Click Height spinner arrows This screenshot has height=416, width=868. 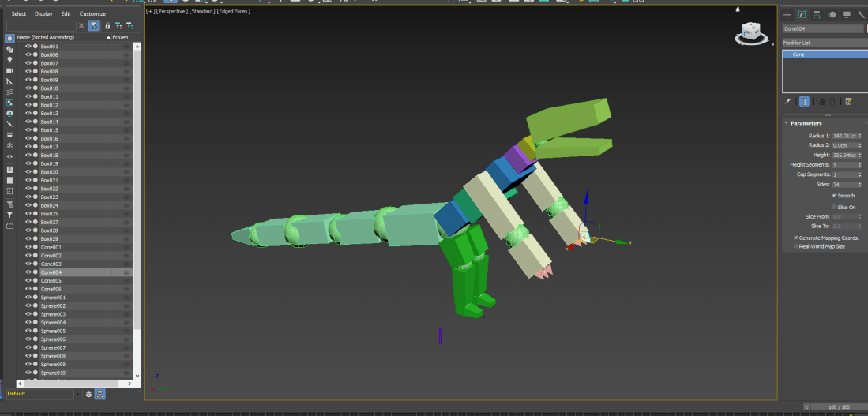click(860, 155)
